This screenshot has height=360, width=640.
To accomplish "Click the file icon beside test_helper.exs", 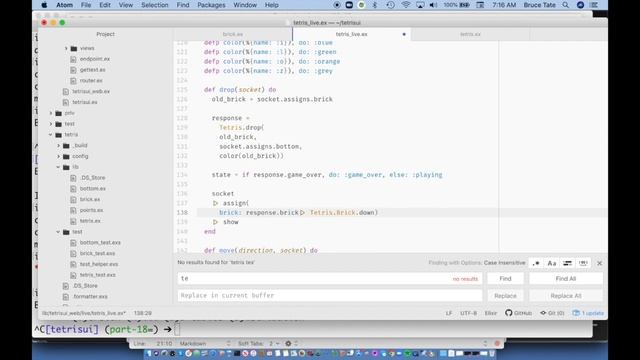I will click(x=73, y=264).
